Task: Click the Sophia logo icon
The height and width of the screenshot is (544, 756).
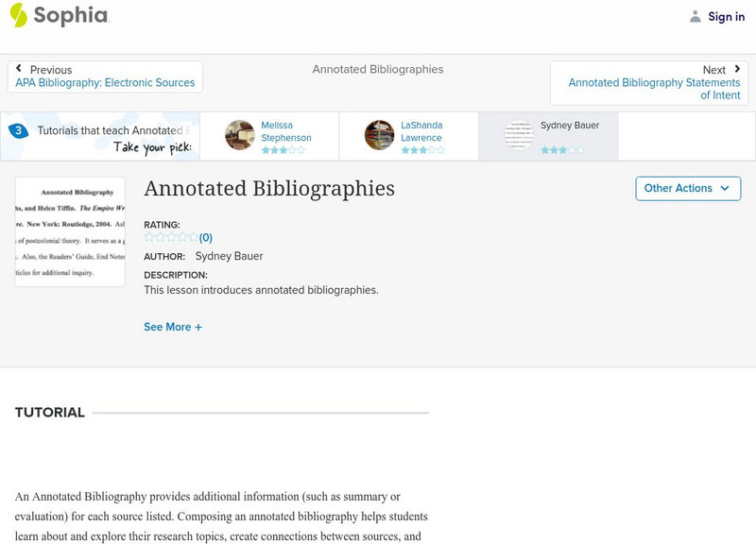Action: tap(19, 15)
